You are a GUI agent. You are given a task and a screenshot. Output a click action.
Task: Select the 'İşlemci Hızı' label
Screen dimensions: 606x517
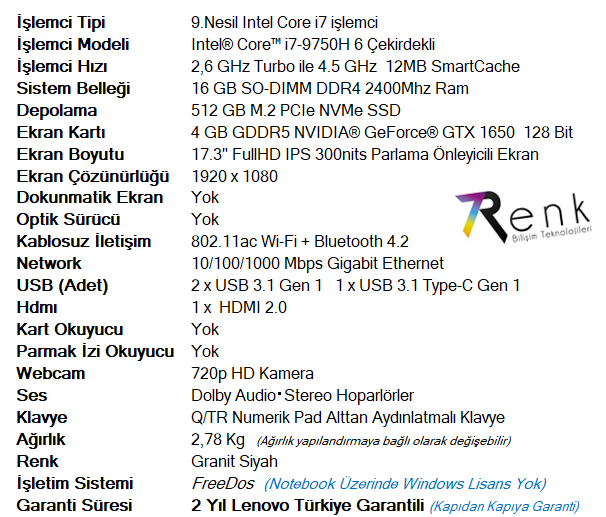(62, 66)
